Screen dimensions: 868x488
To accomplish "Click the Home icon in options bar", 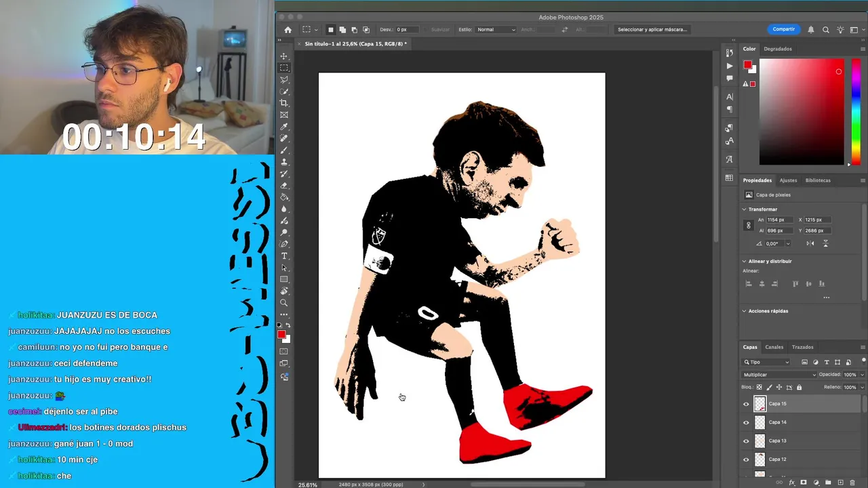I will click(x=288, y=30).
